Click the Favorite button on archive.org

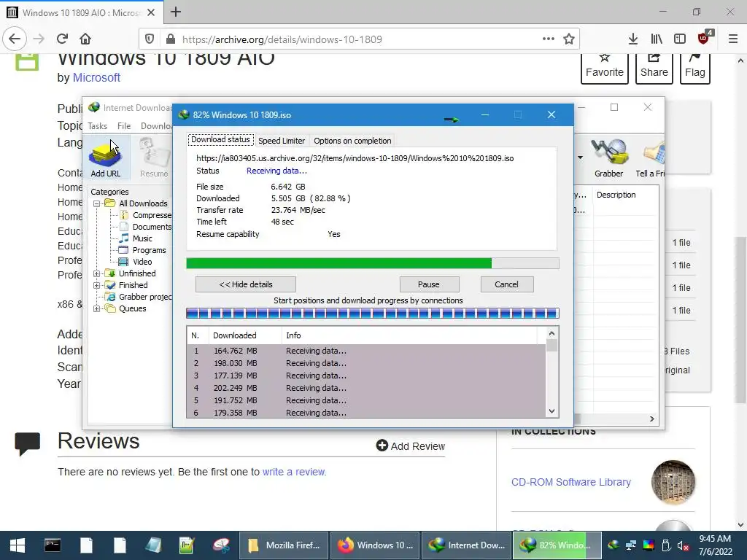[605, 69]
